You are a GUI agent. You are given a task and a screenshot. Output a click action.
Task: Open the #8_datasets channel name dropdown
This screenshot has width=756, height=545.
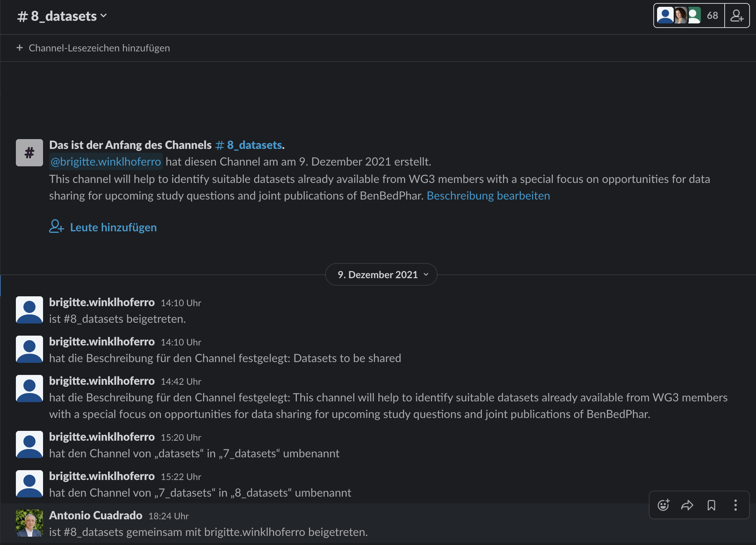(62, 16)
